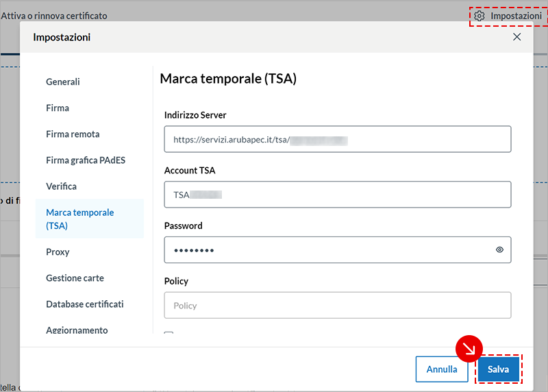The image size is (548, 392).
Task: Open the Proxy settings section
Action: 58,252
